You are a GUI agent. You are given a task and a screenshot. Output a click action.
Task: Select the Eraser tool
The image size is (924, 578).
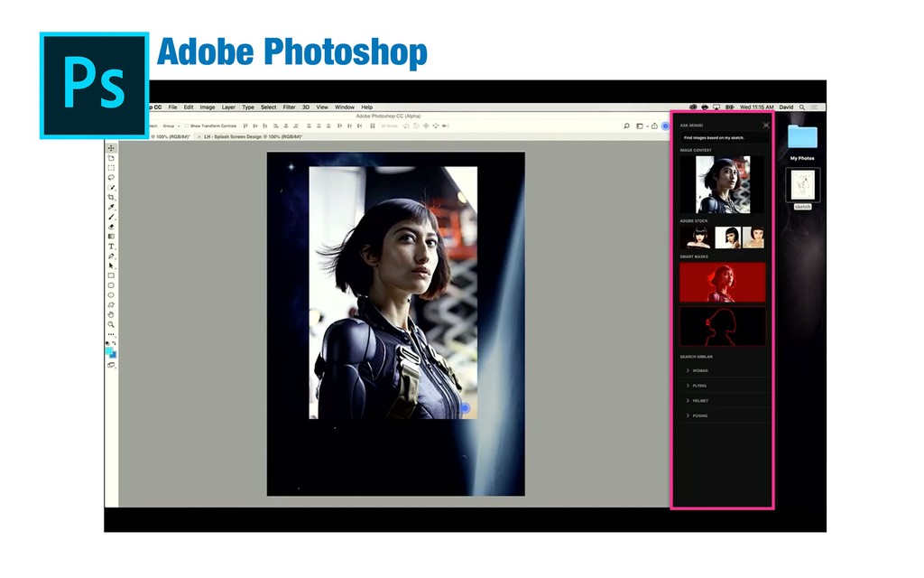111,227
